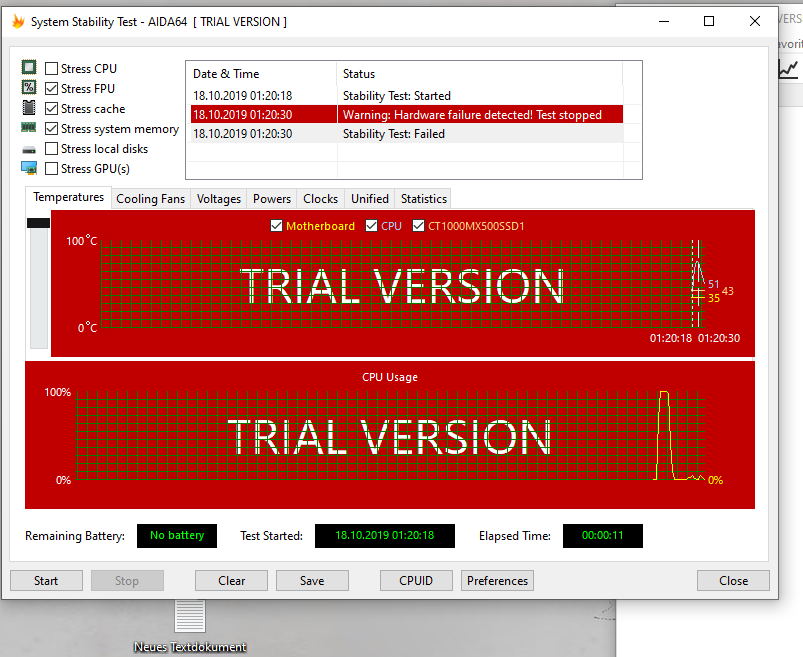Select the 'Stability Test: Started' log row
The width and height of the screenshot is (803, 657).
pyautogui.click(x=407, y=96)
